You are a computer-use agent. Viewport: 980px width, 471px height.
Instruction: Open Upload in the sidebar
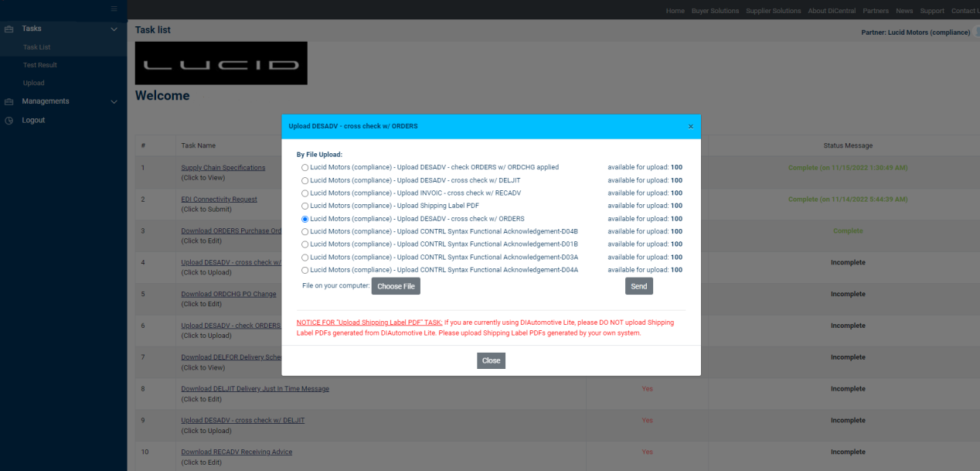(34, 83)
